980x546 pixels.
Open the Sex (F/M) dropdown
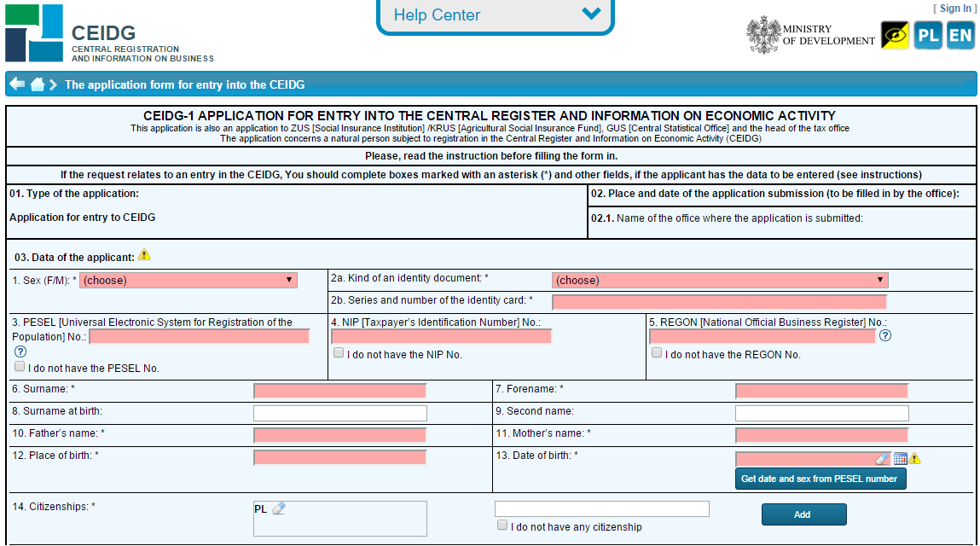click(188, 280)
